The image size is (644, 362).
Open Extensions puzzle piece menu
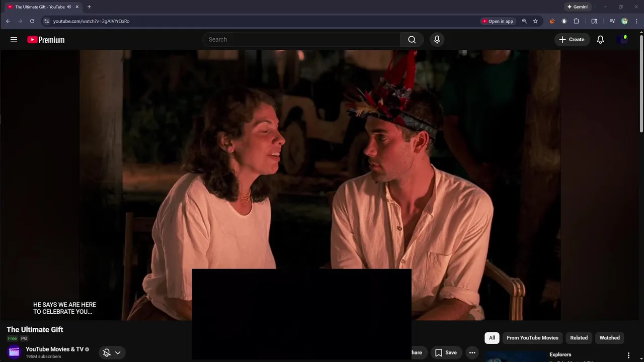pyautogui.click(x=577, y=21)
